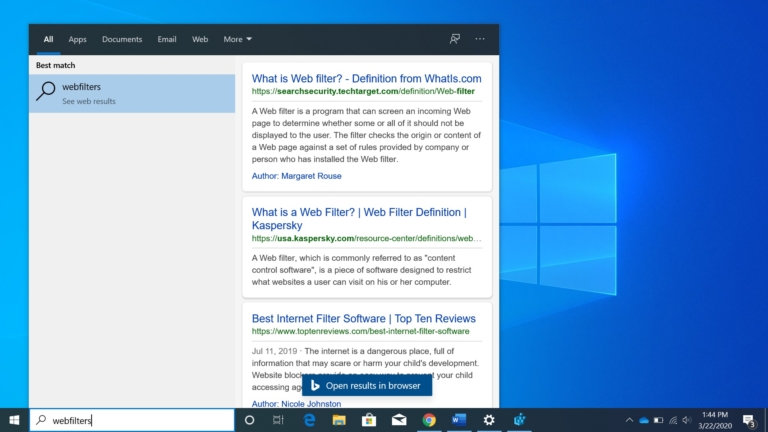Open Microsoft Store from taskbar
The height and width of the screenshot is (432, 768).
click(x=369, y=420)
